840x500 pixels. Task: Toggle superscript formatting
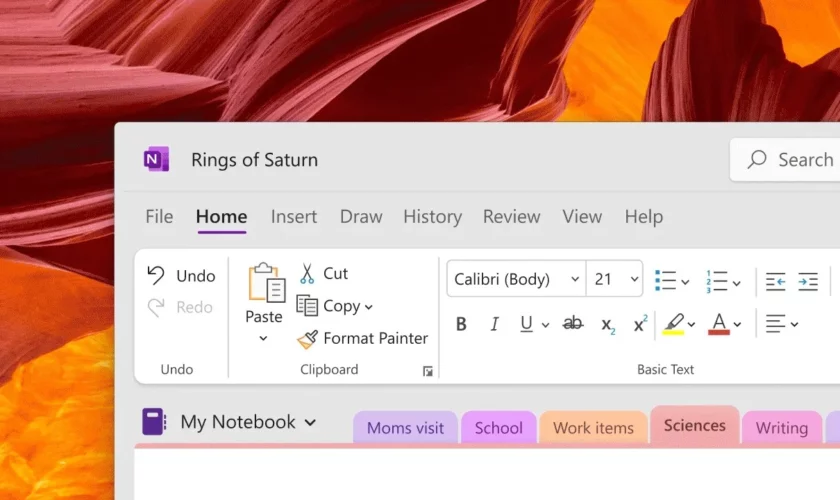click(640, 324)
